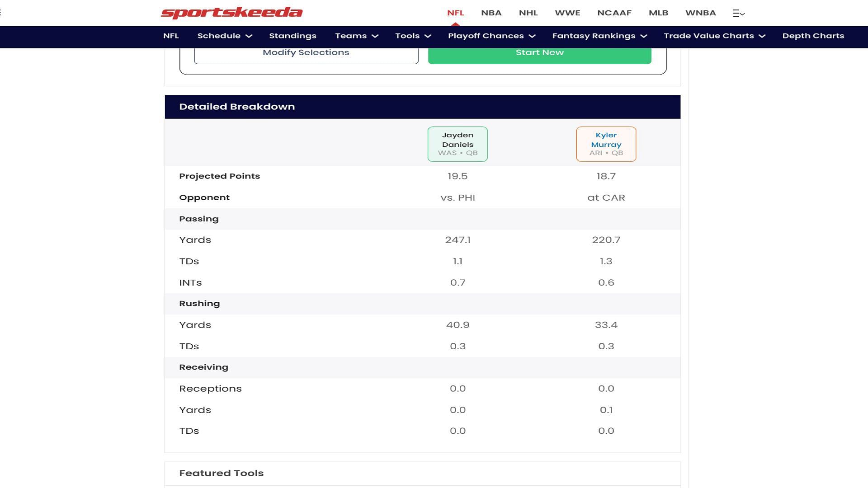
Task: Open the WNBA sport tab
Action: tap(700, 13)
